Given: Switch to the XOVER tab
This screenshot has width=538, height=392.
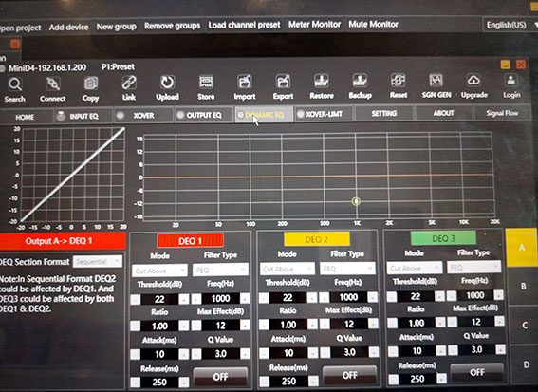Looking at the screenshot, I should tap(143, 116).
